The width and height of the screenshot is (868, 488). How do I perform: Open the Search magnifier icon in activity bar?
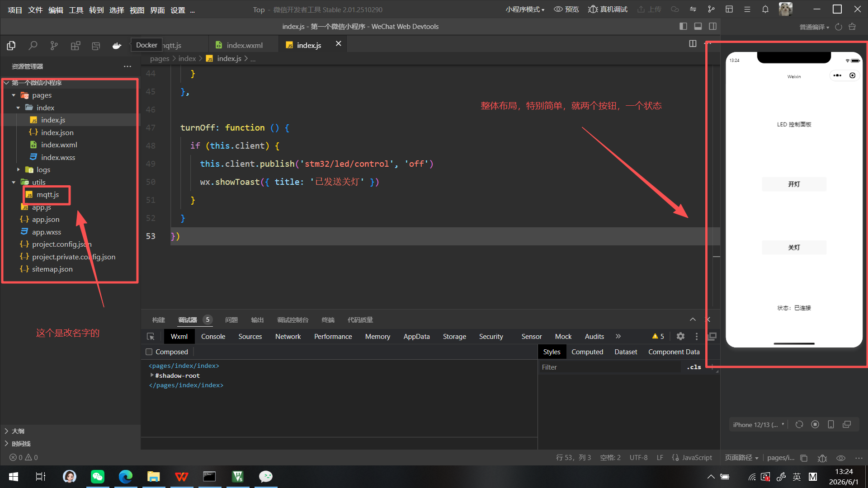(x=33, y=45)
